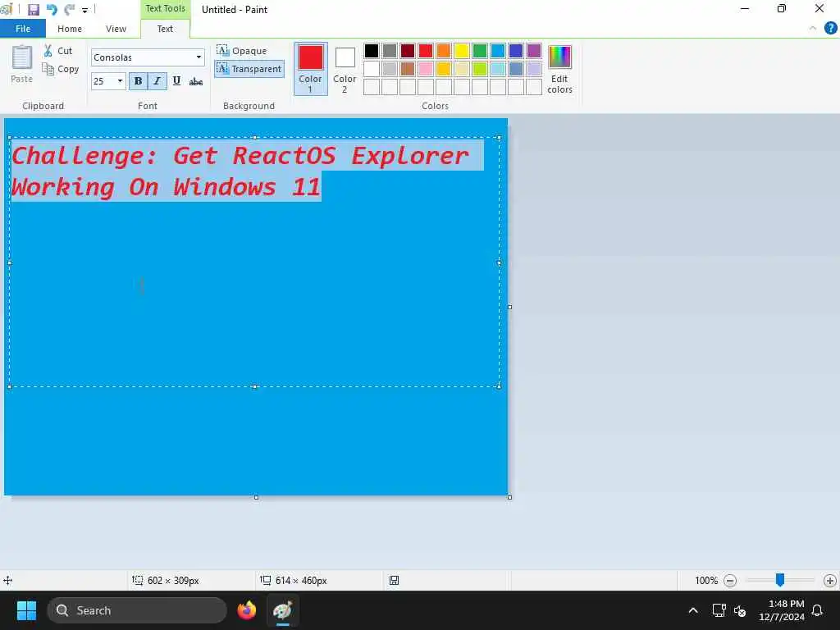This screenshot has width=840, height=630.
Task: Click the cursor position icon in the status bar
Action: 7,580
